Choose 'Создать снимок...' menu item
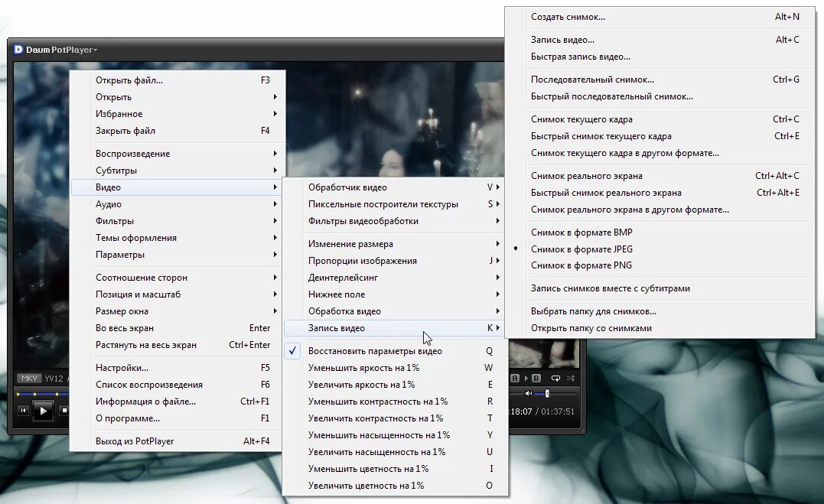 [x=660, y=17]
